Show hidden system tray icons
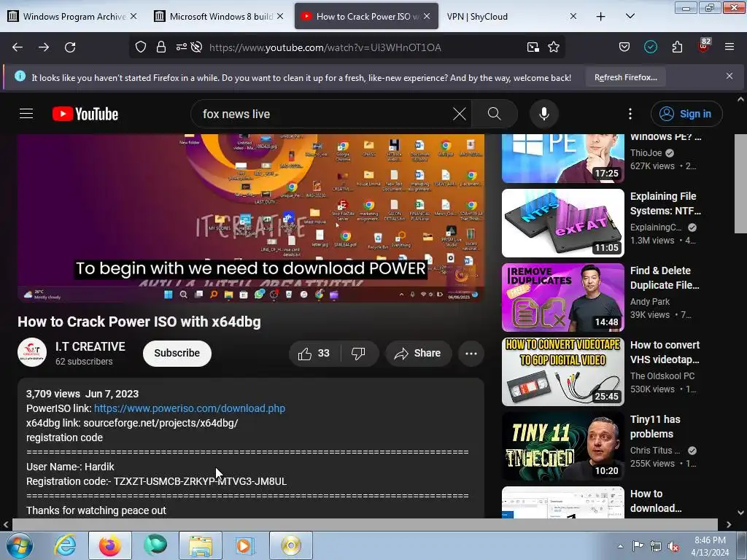 click(620, 546)
